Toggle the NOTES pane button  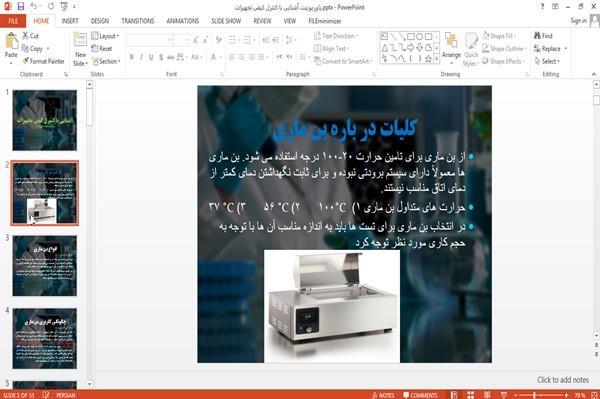pyautogui.click(x=383, y=395)
